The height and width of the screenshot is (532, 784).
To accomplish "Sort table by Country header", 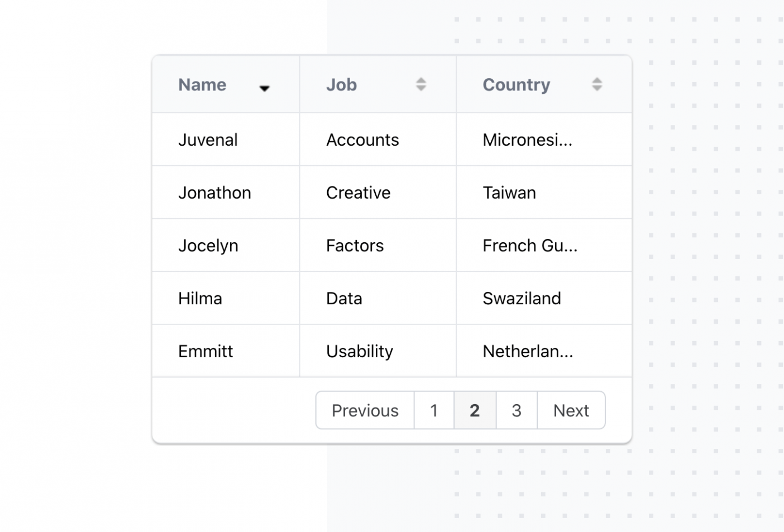I will coord(517,85).
